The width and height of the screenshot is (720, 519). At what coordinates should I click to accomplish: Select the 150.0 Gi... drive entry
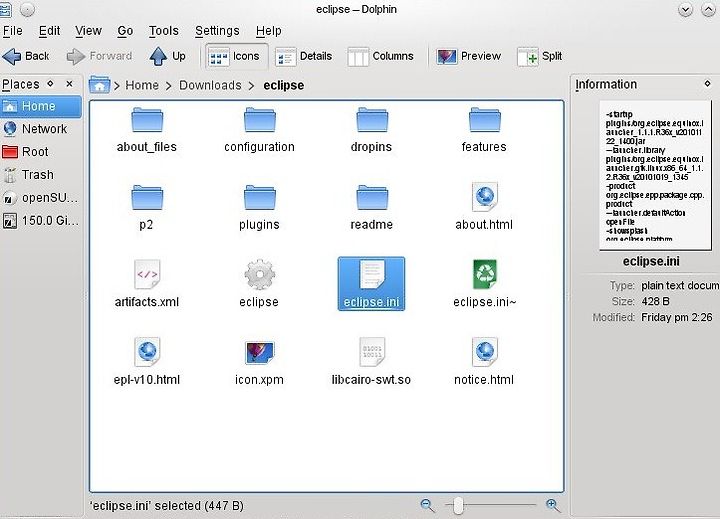tap(41, 221)
